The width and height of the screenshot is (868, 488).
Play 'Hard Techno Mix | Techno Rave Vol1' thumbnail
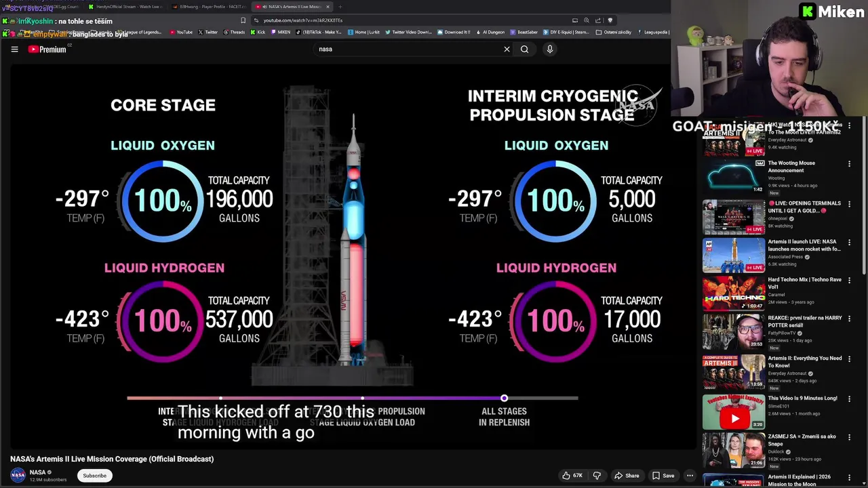click(733, 293)
